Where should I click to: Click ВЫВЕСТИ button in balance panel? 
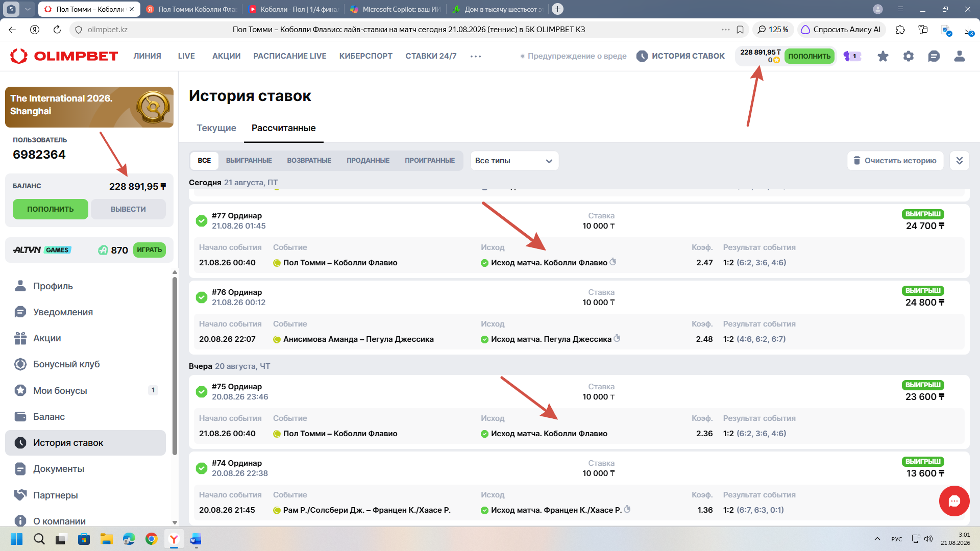(x=128, y=209)
